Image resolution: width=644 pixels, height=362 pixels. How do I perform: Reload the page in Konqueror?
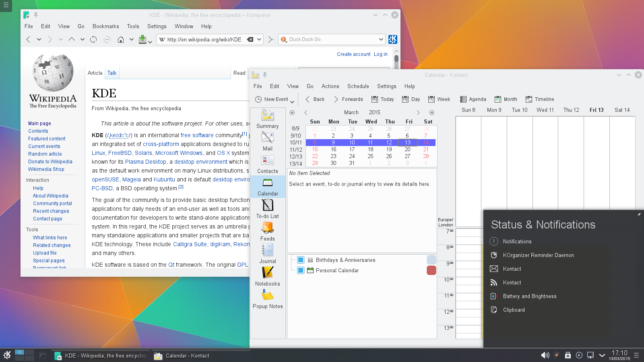click(x=93, y=39)
